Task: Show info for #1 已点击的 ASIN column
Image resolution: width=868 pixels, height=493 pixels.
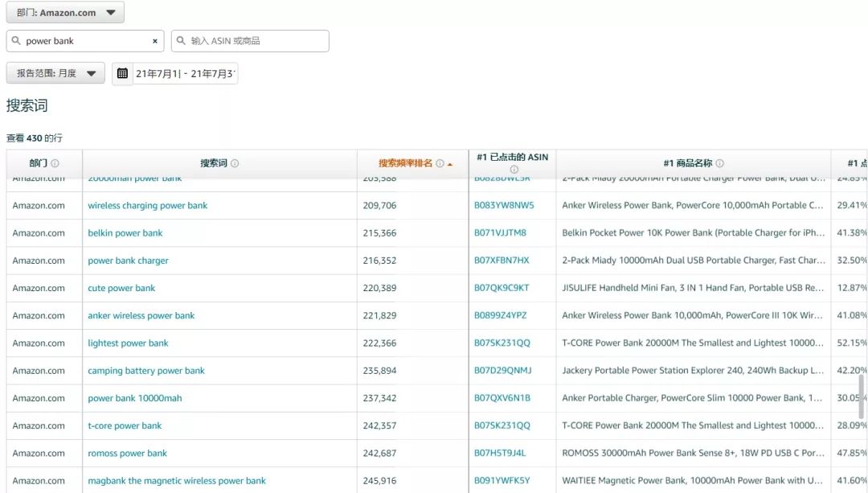Action: (514, 170)
